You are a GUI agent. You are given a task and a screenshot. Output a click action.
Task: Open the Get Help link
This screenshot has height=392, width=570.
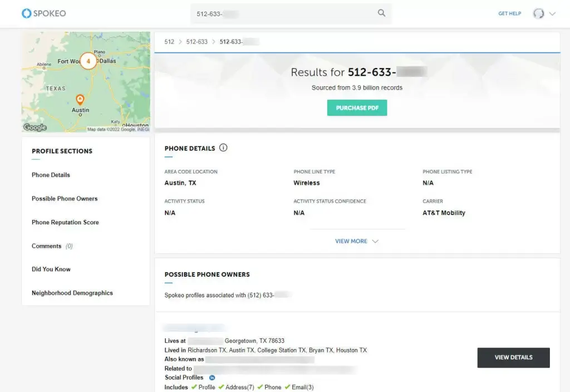click(509, 13)
